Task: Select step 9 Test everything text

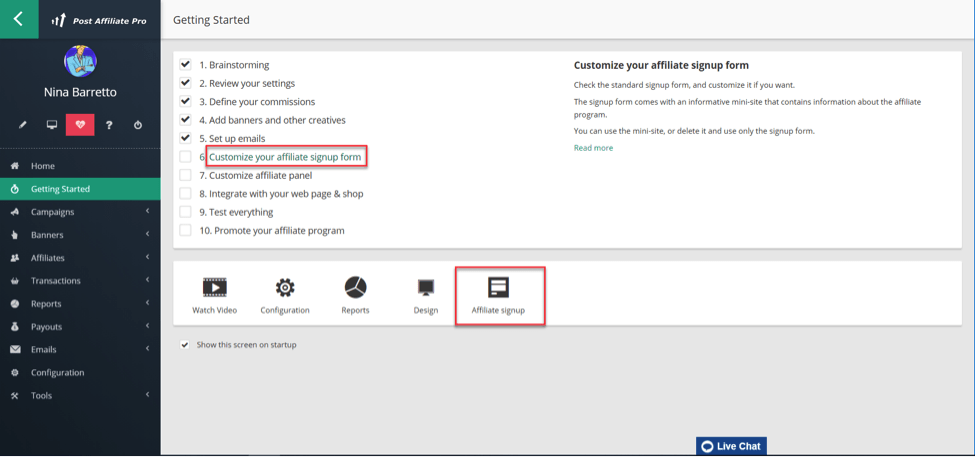Action: click(x=236, y=212)
